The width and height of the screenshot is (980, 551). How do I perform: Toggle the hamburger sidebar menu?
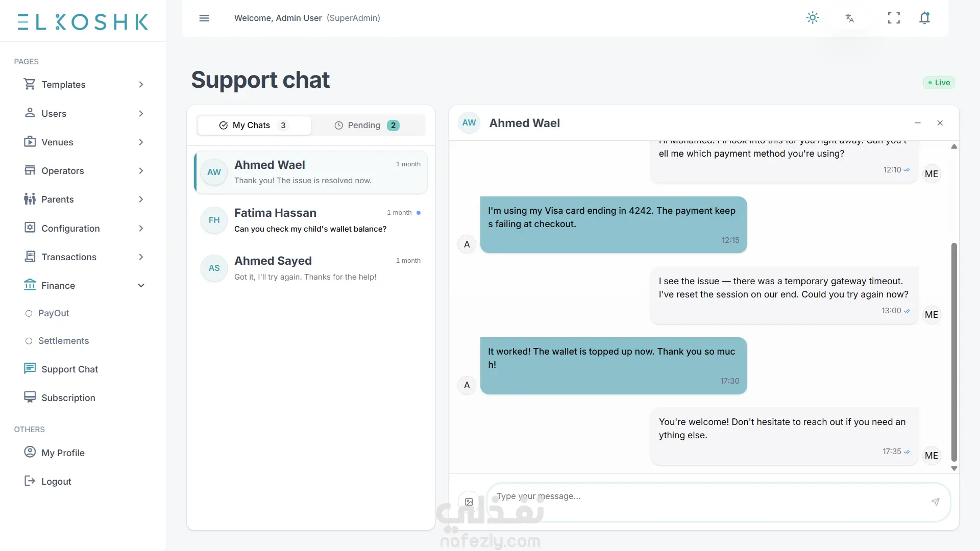(x=204, y=18)
